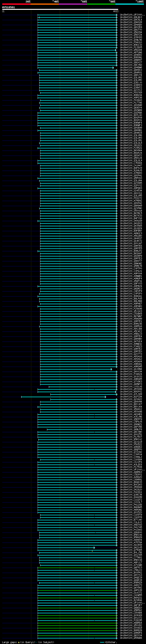This screenshot has width=146, height=644.
Task: Select hit label UniRef100_P50522
Action: pyautogui.click(x=131, y=445)
